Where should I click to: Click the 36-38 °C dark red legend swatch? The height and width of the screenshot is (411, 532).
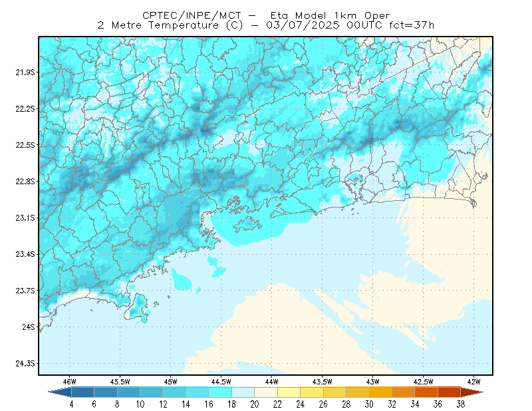click(449, 392)
